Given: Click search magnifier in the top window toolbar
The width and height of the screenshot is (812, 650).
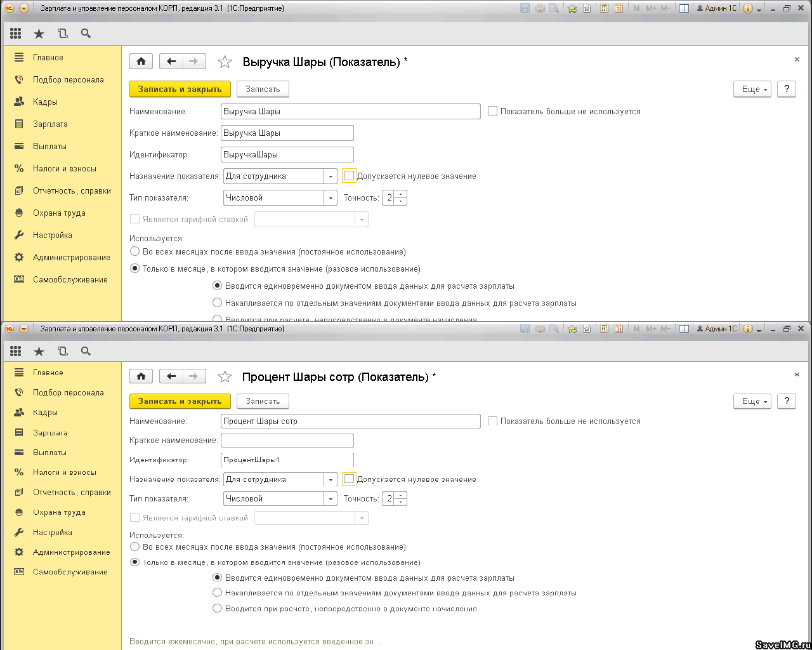Looking at the screenshot, I should click(86, 34).
